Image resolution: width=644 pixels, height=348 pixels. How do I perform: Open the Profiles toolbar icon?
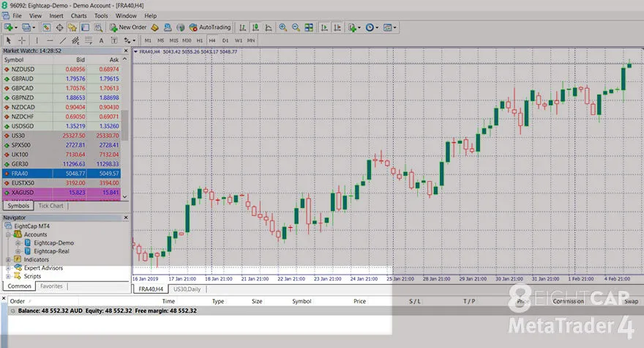[27, 28]
